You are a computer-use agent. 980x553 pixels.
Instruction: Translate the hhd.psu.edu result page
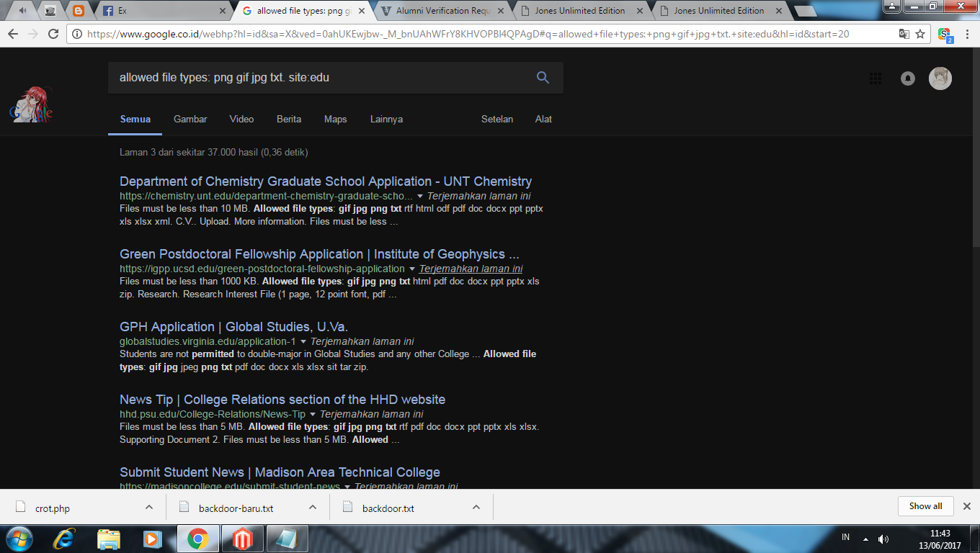pos(372,414)
